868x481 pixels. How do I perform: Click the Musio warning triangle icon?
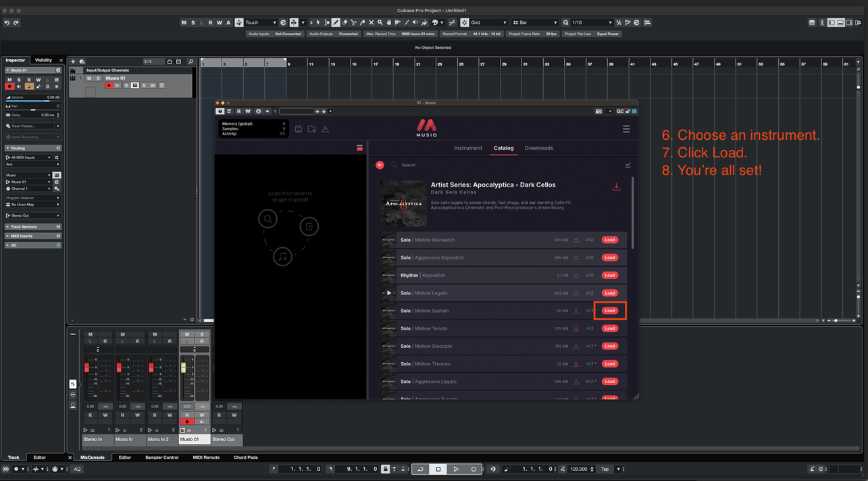(325, 129)
